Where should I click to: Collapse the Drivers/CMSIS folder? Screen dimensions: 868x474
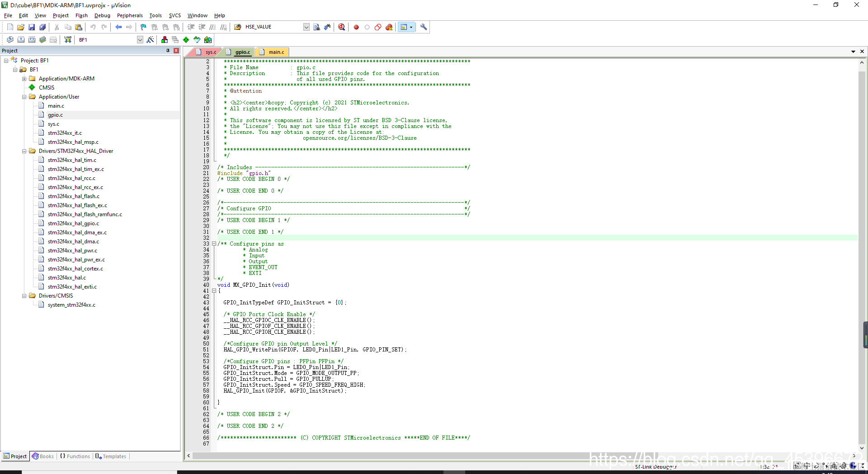click(x=24, y=296)
